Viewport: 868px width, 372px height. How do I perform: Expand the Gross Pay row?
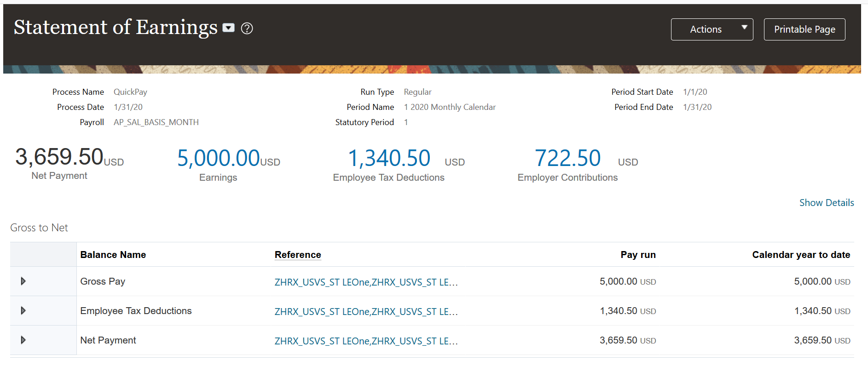(23, 281)
